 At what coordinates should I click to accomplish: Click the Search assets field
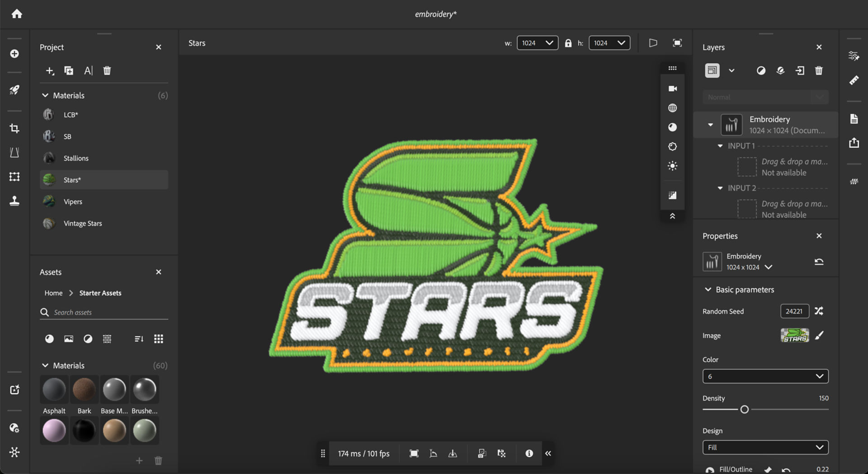pyautogui.click(x=104, y=312)
